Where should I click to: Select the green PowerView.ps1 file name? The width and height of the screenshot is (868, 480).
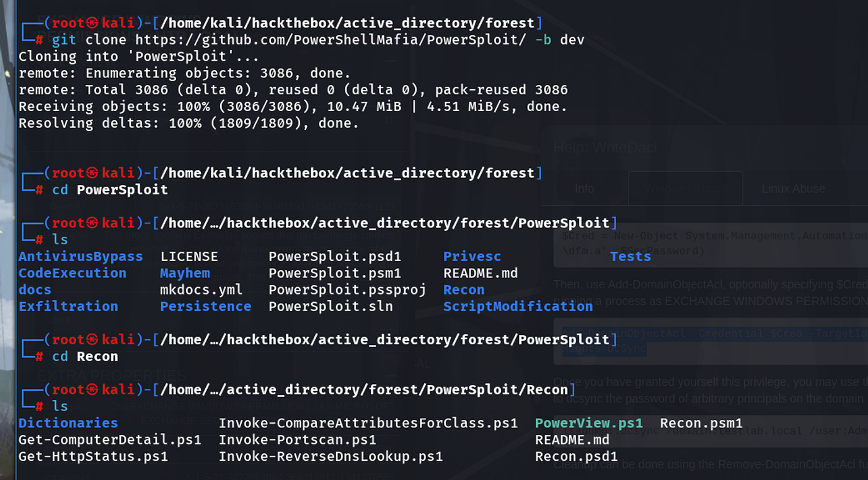(589, 423)
